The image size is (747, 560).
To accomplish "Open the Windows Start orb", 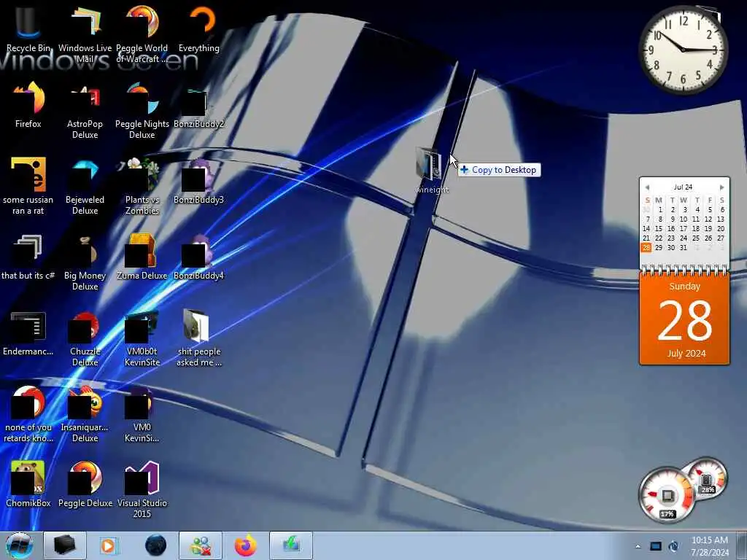I will tap(20, 545).
